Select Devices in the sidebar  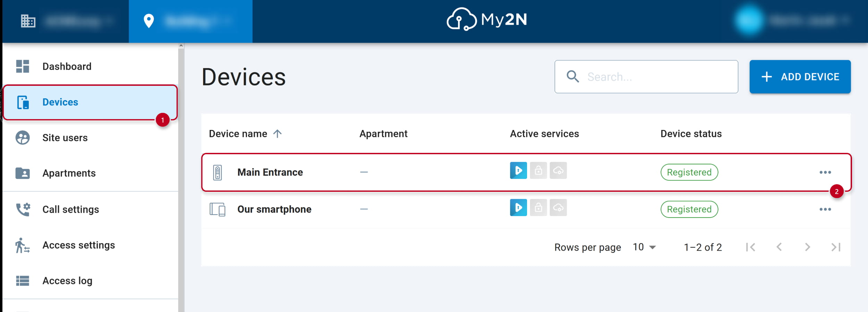[90, 102]
